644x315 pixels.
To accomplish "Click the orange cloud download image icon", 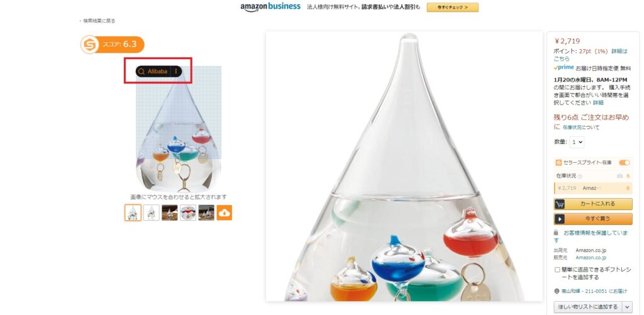I will coord(225,213).
